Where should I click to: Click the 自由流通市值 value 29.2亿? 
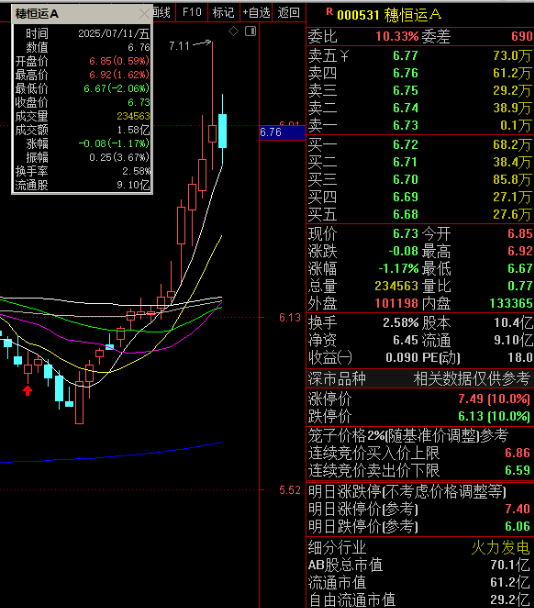(x=510, y=600)
